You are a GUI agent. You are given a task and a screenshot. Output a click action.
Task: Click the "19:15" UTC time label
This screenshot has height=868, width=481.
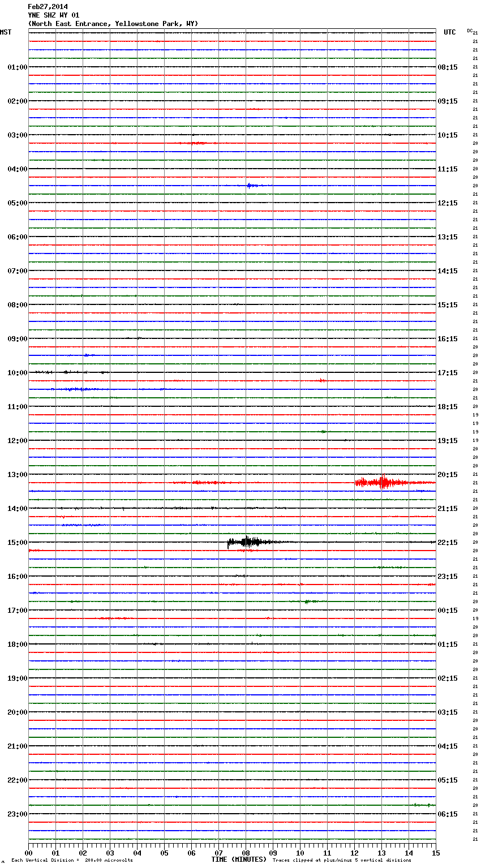(x=448, y=441)
